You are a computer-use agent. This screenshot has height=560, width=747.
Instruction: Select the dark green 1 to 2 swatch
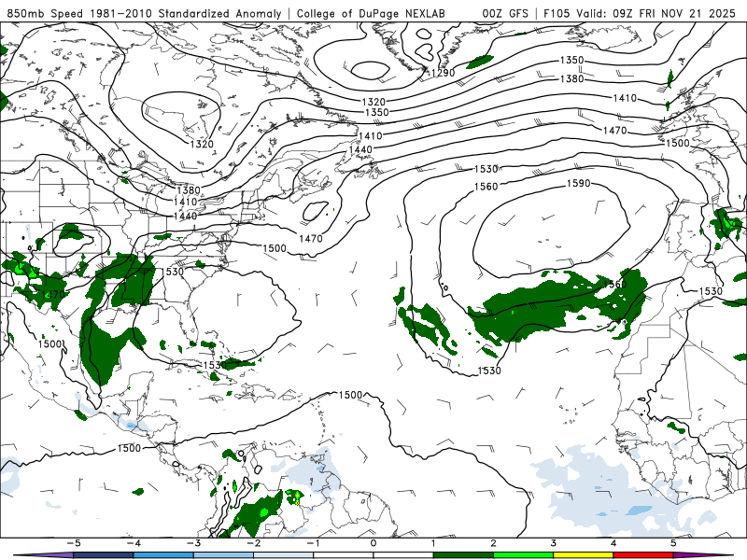(x=463, y=555)
